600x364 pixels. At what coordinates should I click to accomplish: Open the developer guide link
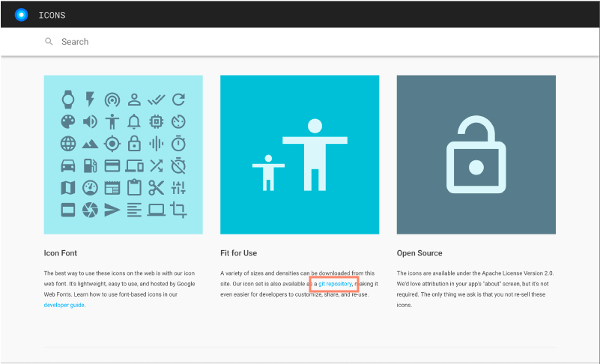[63, 305]
